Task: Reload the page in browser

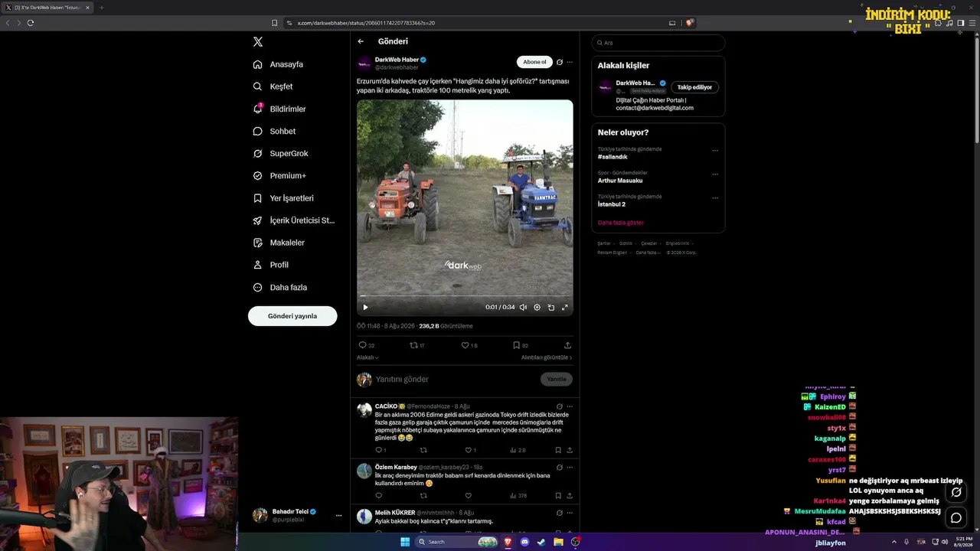Action: pyautogui.click(x=31, y=23)
